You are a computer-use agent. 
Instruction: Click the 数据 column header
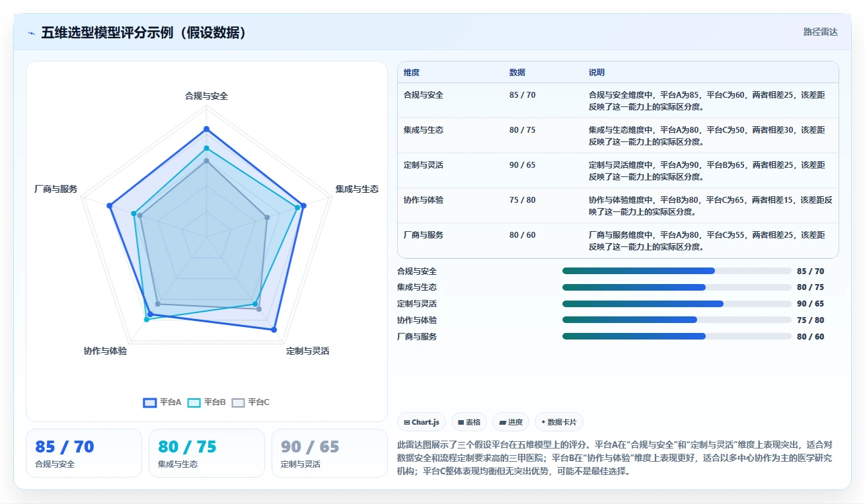click(x=517, y=73)
